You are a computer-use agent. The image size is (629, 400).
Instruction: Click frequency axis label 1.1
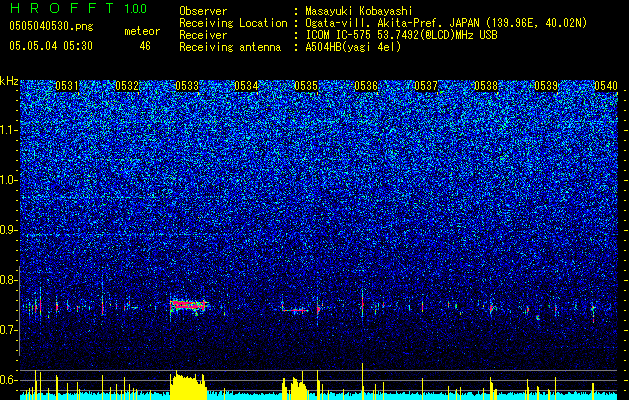[9, 130]
